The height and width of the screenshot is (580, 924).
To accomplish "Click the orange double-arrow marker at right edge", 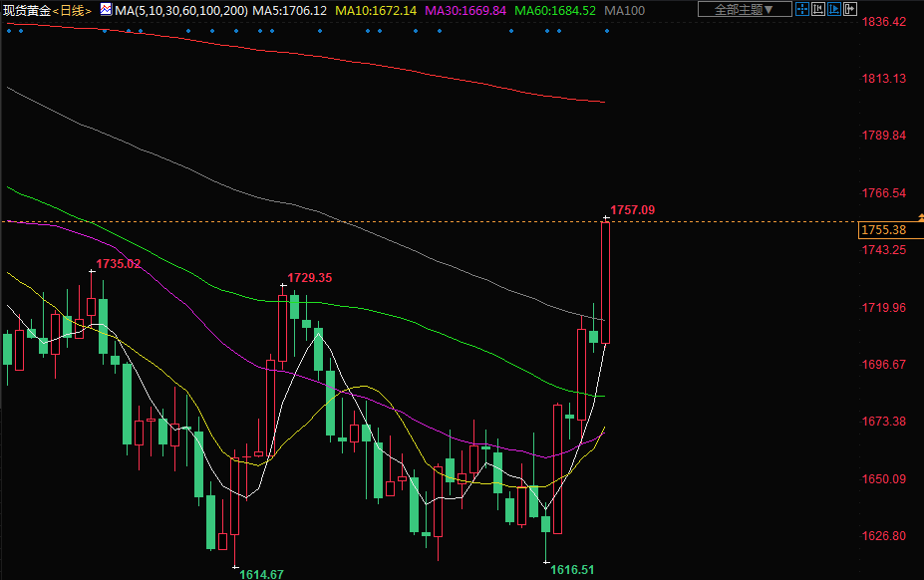I will click(x=919, y=216).
